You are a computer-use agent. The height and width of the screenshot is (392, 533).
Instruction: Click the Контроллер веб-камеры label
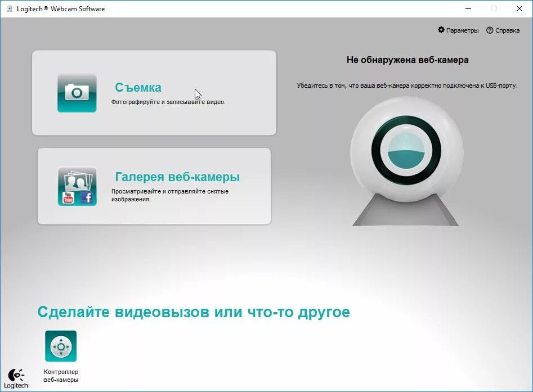point(61,376)
